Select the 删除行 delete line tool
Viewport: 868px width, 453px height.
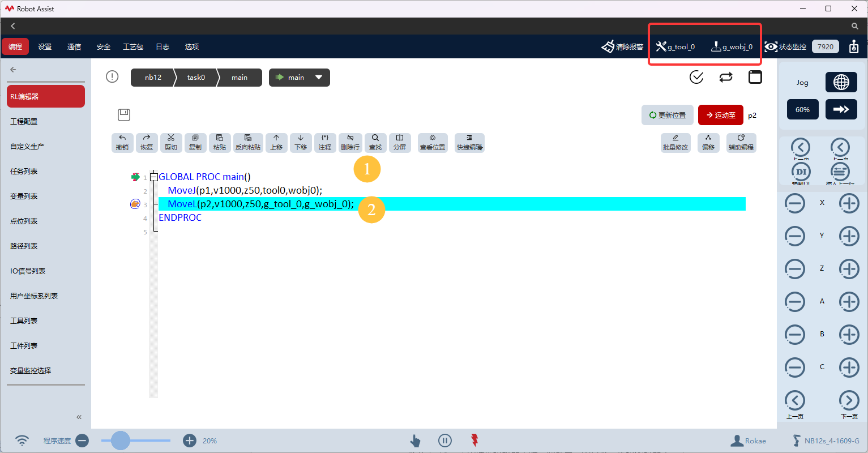coord(350,143)
